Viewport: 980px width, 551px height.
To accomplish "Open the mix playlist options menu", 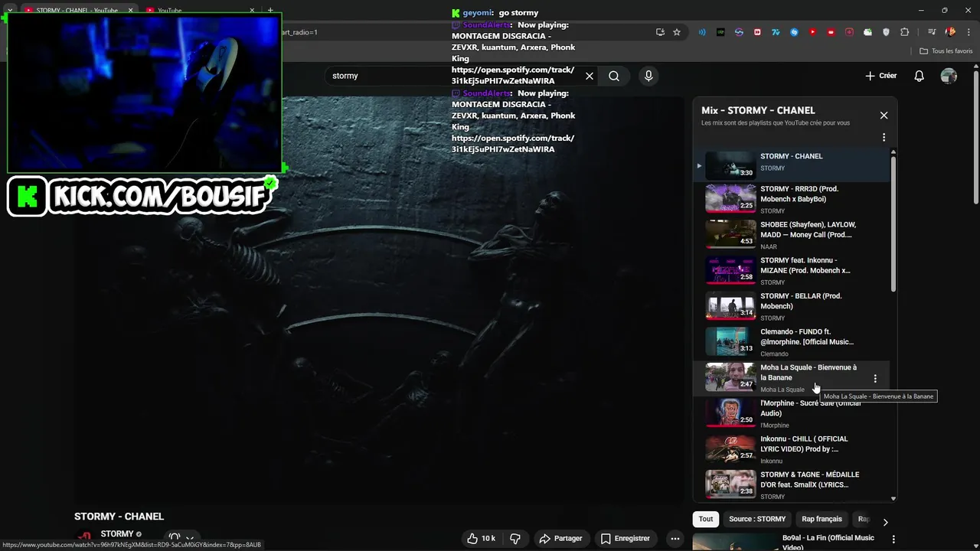I will [x=884, y=138].
